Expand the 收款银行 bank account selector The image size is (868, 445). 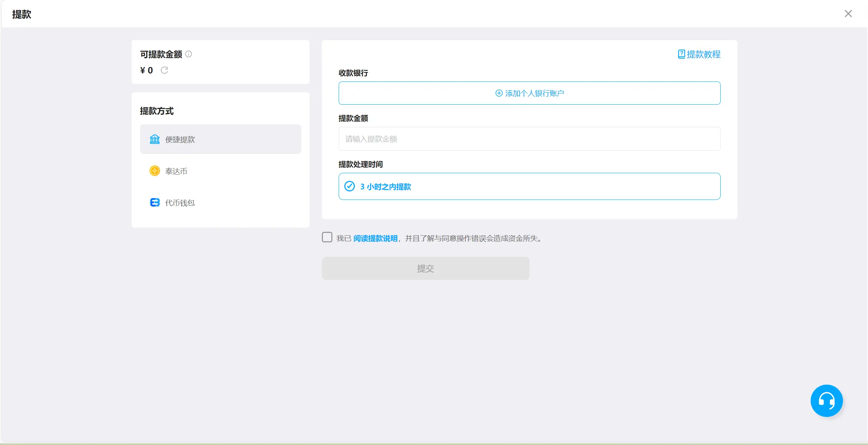pos(529,93)
